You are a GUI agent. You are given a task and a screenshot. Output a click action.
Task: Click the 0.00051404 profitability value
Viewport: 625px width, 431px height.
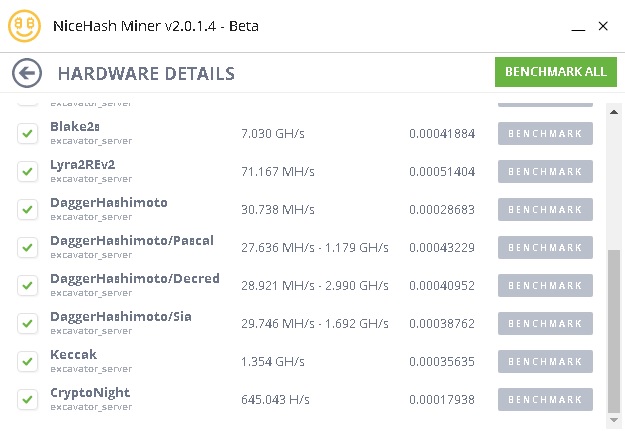[x=442, y=172]
